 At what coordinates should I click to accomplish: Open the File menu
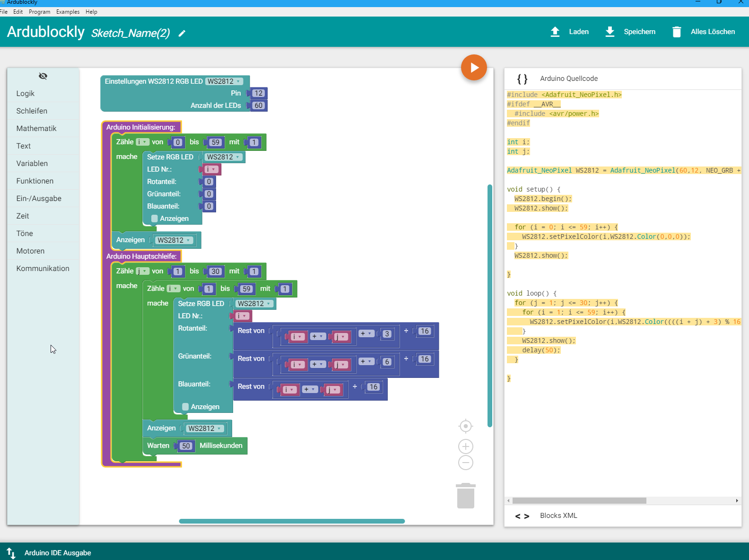[4, 12]
